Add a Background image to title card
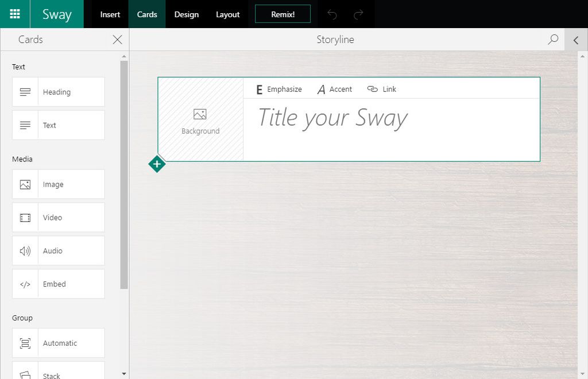The height and width of the screenshot is (379, 588). point(200,119)
